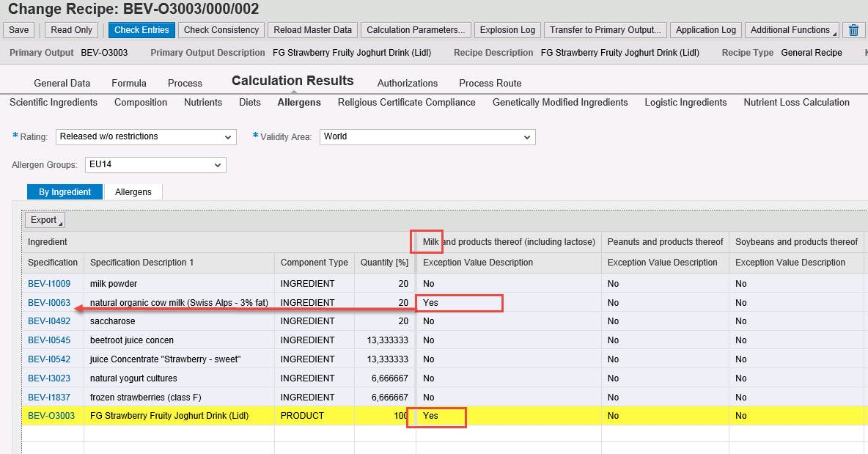The height and width of the screenshot is (454, 868).
Task: Open the Authorizations tab
Action: point(408,83)
